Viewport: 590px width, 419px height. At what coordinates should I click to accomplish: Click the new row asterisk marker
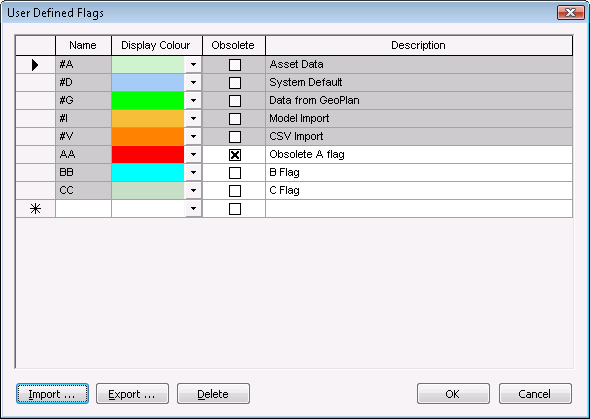[35, 208]
